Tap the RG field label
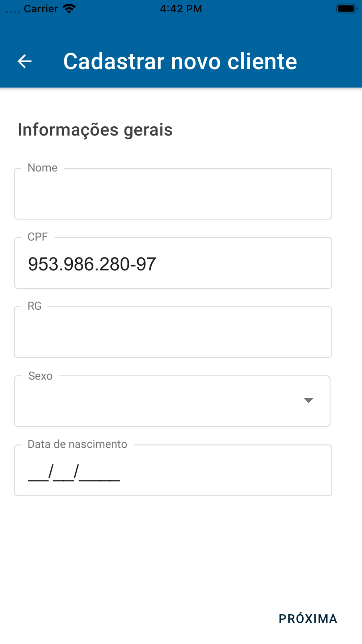Screen dimensions: 362x644 click(35, 306)
